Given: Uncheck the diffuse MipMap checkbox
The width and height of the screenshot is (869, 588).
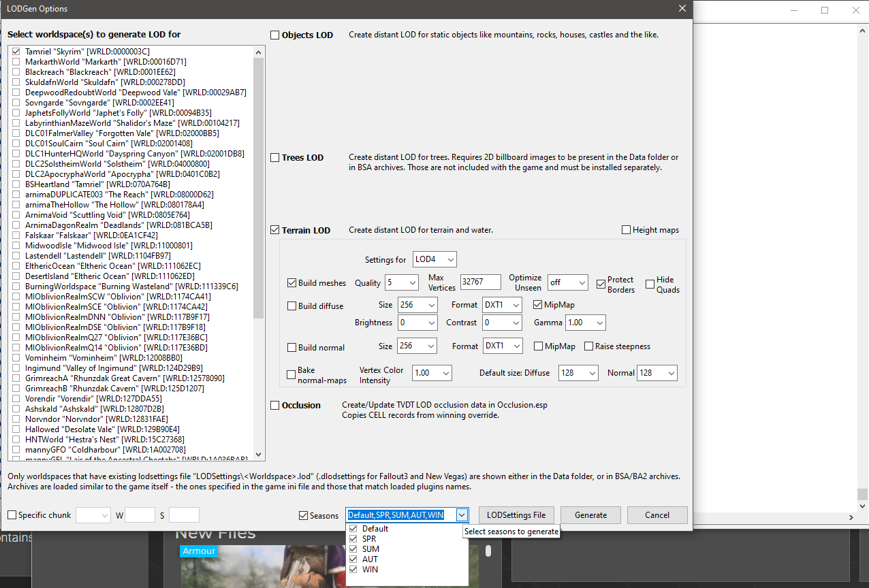Looking at the screenshot, I should click(538, 305).
